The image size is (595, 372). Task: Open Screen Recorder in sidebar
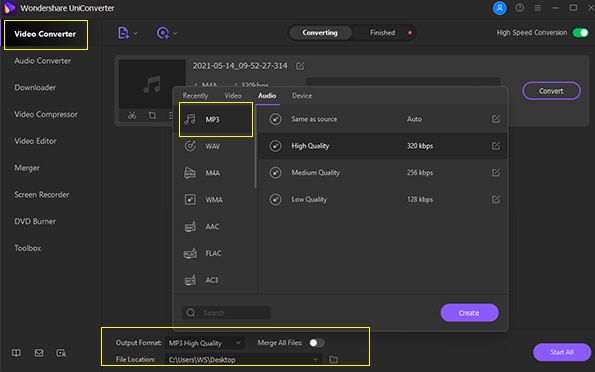pos(42,194)
